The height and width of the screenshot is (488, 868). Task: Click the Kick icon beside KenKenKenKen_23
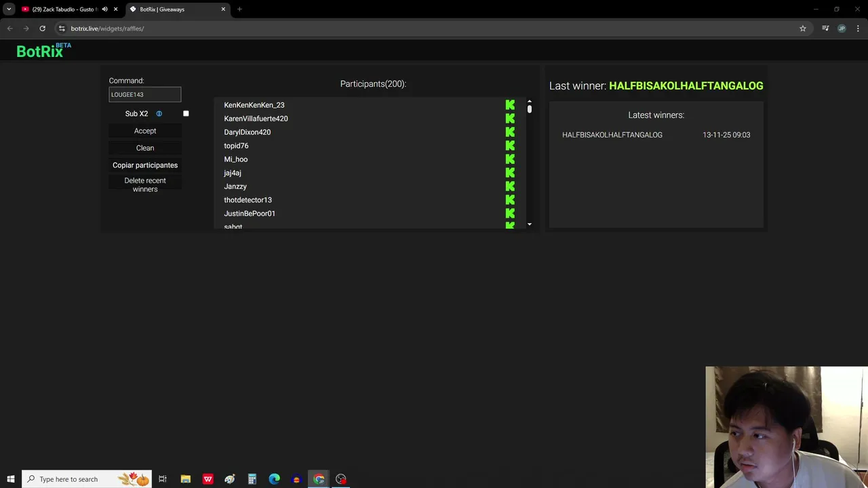[x=510, y=105]
